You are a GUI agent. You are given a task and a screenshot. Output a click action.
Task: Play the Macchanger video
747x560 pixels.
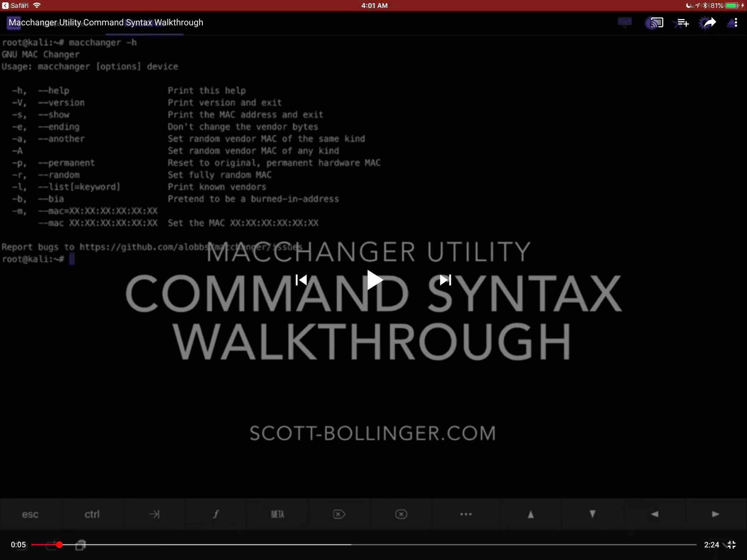375,280
